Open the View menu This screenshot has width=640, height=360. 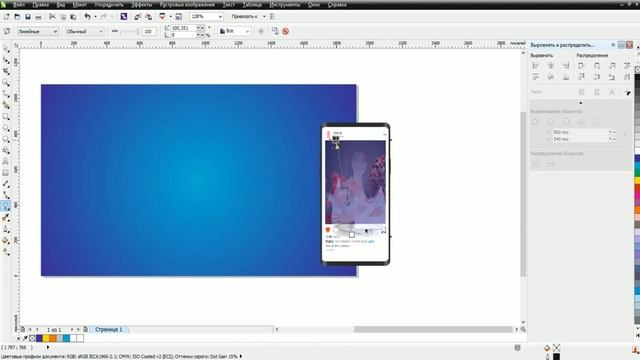61,5
